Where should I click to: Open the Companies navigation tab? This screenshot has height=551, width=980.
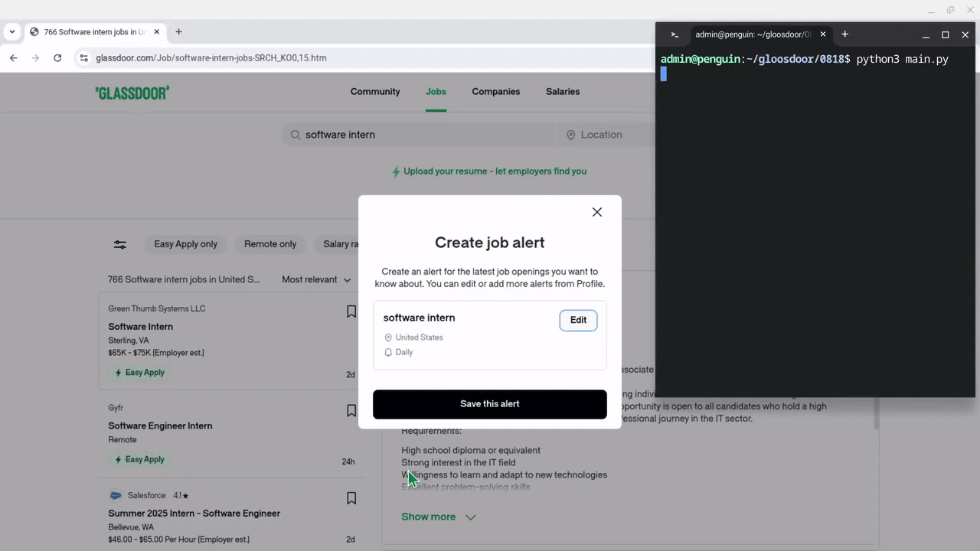pyautogui.click(x=495, y=92)
